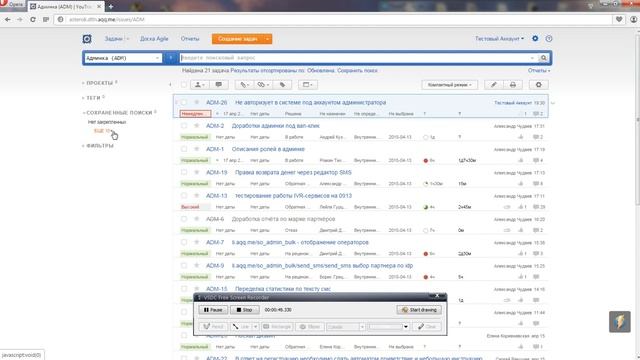Click comments icon in ADM-26 row
640x360 pixels.
(536, 113)
